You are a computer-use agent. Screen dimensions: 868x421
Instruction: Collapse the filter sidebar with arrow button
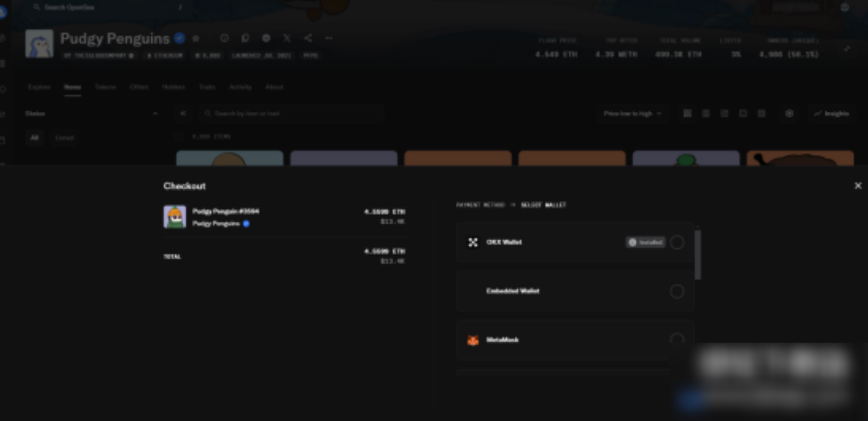pyautogui.click(x=183, y=114)
